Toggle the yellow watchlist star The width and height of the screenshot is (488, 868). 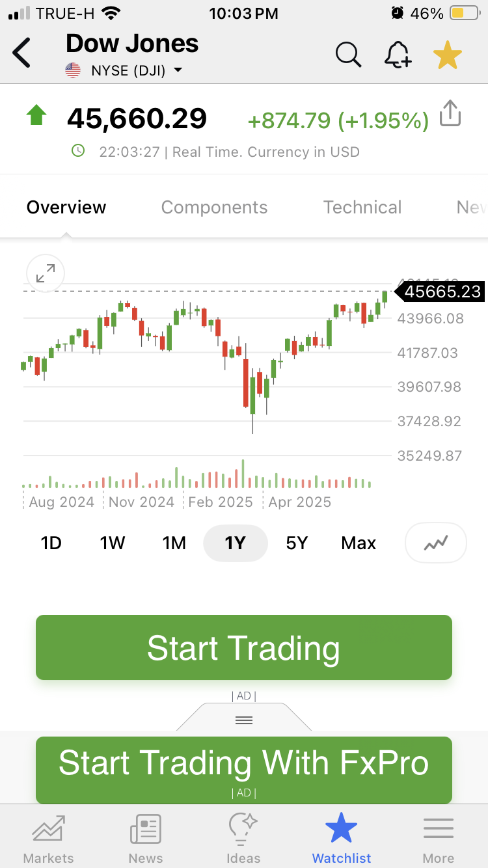(448, 55)
